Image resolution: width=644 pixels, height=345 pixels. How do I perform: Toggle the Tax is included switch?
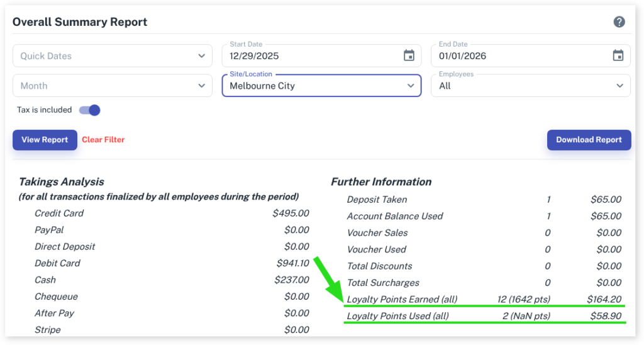(x=90, y=110)
